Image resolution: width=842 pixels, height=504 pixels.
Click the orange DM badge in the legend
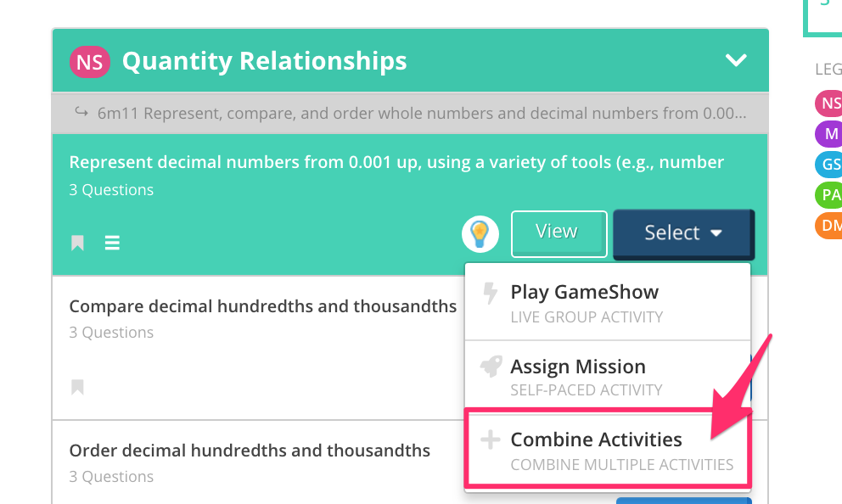coord(828,226)
